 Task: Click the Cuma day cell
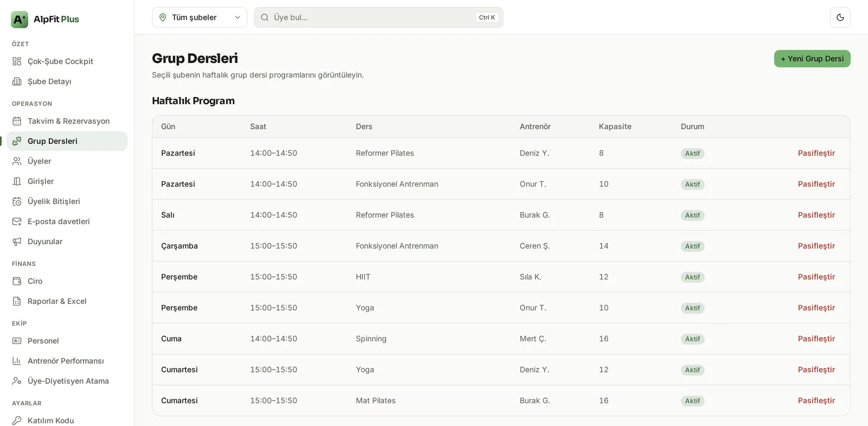click(x=171, y=339)
